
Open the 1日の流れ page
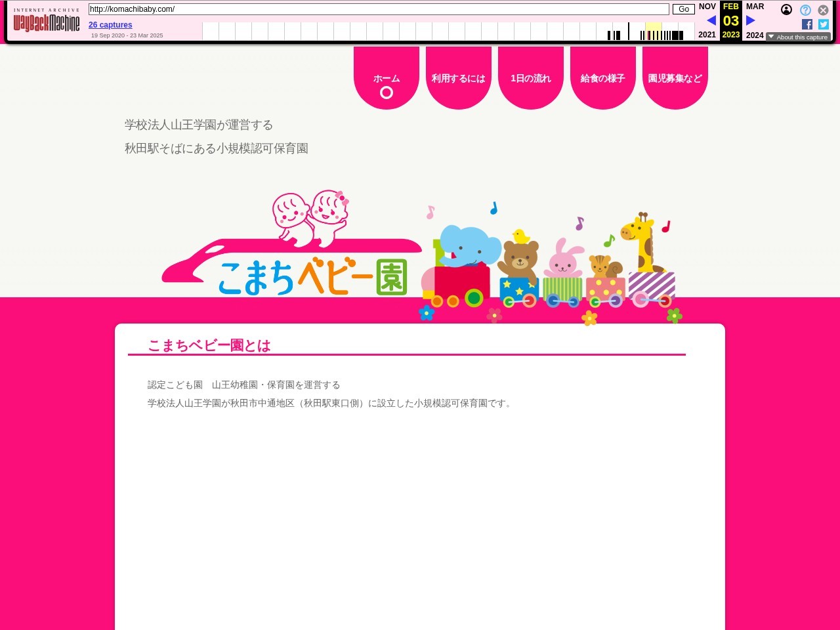click(x=531, y=78)
